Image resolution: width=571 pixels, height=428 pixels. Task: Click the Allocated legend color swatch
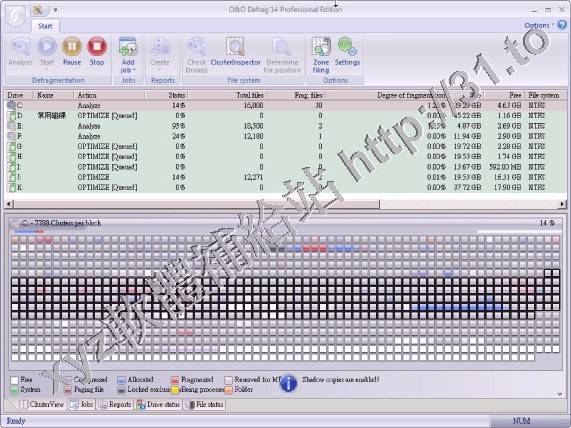pyautogui.click(x=122, y=380)
